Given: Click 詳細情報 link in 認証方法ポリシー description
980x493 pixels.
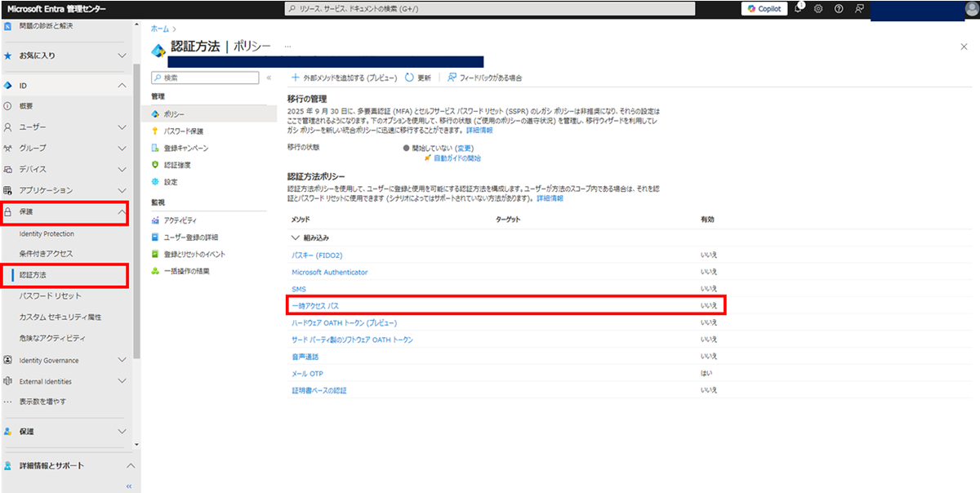Looking at the screenshot, I should pyautogui.click(x=549, y=198).
